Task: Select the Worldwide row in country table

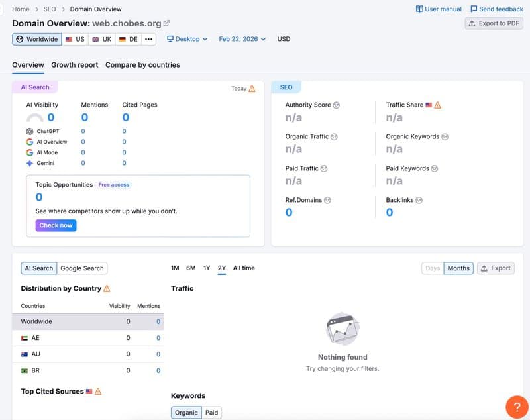Action: 88,322
